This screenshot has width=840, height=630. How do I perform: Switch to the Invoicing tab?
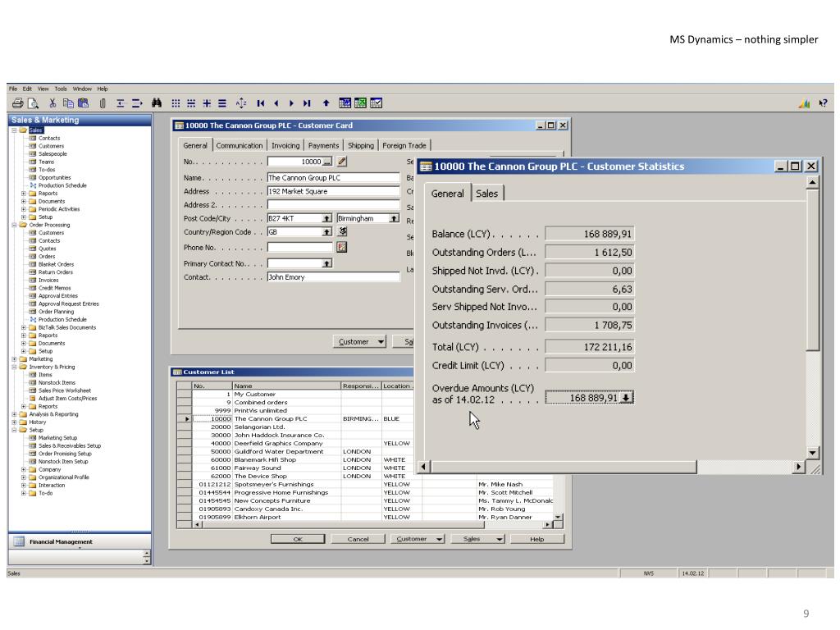[x=285, y=145]
